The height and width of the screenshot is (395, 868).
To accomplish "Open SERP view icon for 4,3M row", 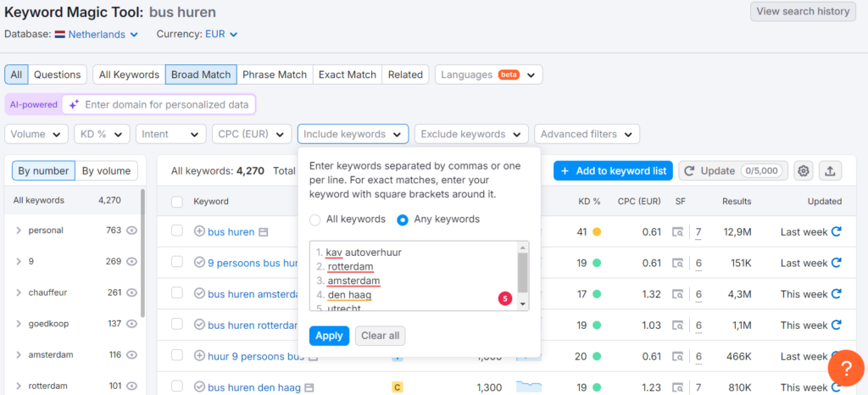I will click(677, 294).
